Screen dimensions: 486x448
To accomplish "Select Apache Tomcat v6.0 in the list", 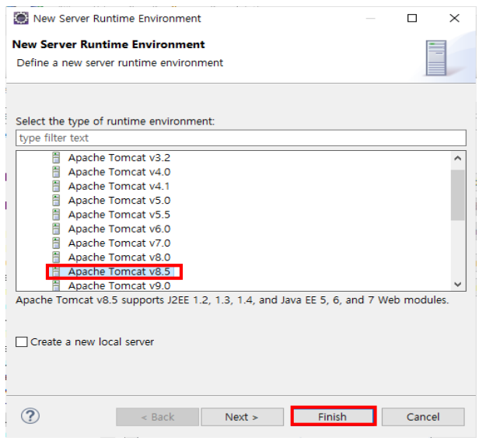I will (x=119, y=229).
